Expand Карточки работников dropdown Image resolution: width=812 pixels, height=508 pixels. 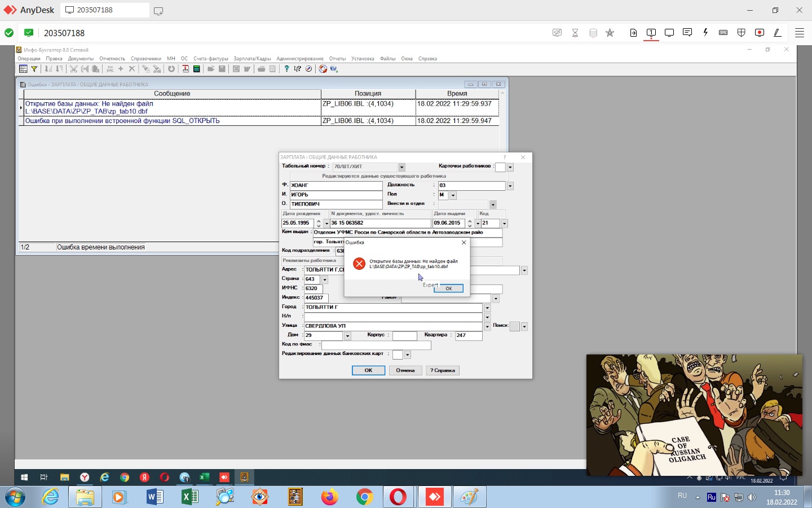point(510,167)
